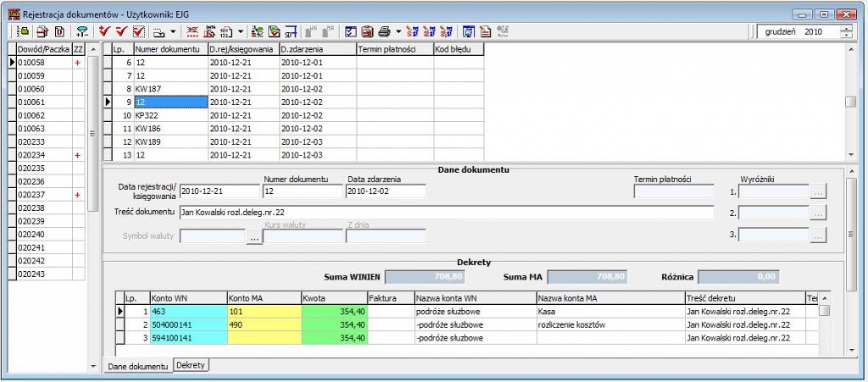Click the greyed 'WN' account toolbar icon
The image size is (868, 382).
(x=311, y=31)
